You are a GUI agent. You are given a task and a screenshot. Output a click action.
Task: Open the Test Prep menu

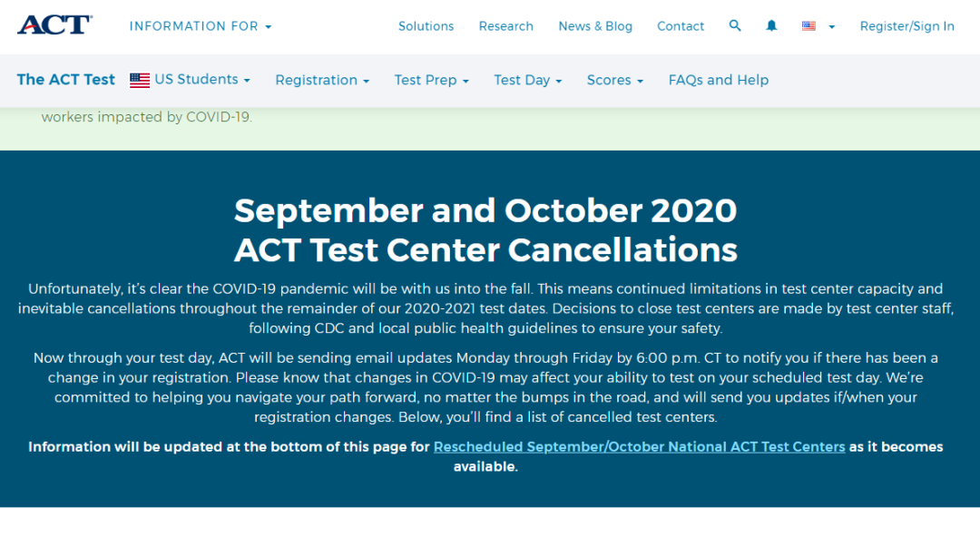[431, 80]
